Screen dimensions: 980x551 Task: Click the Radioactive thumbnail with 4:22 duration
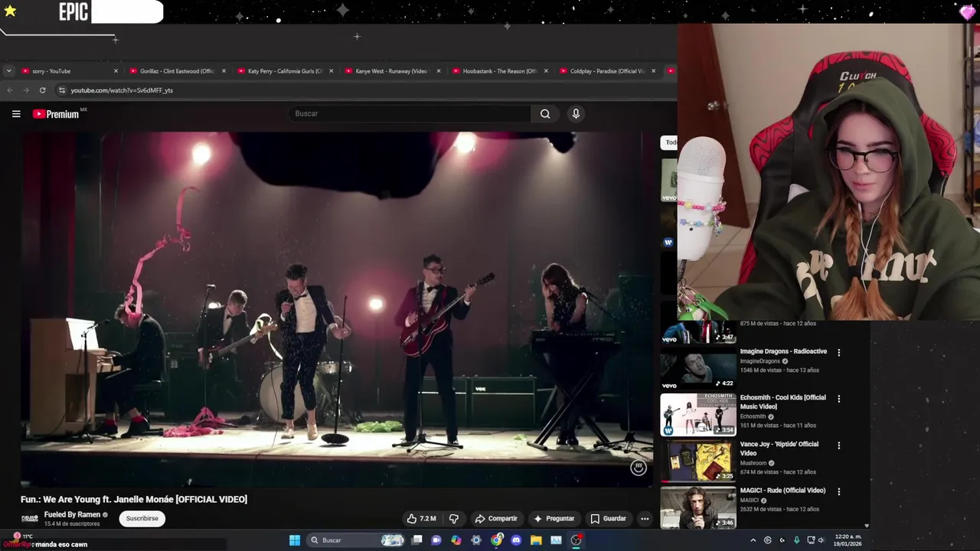point(697,368)
